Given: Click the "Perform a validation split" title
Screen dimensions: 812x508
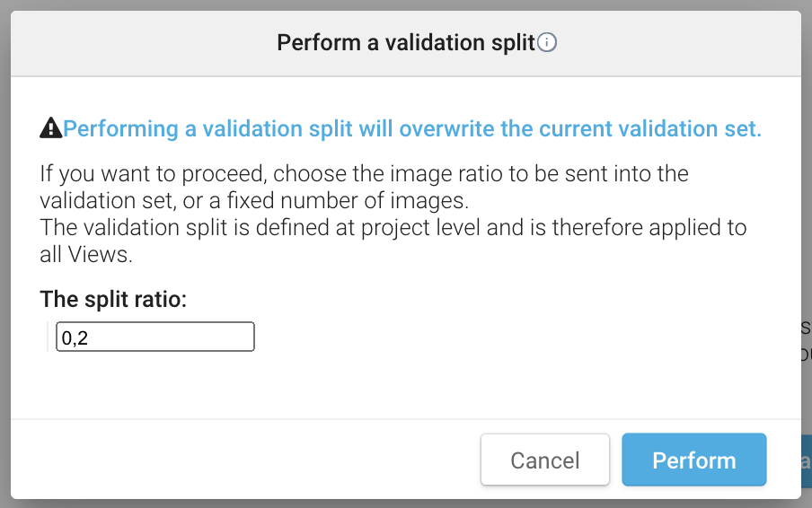Looking at the screenshot, I should [x=405, y=43].
